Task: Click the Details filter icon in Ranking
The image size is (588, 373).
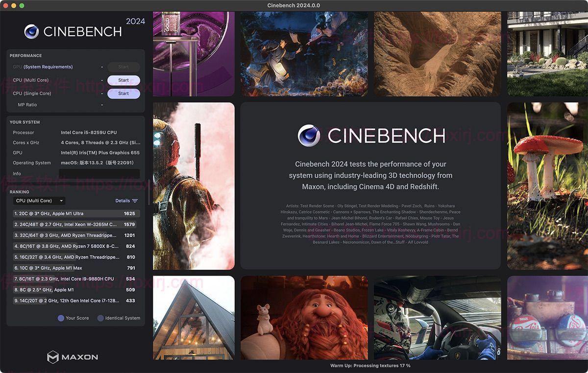Action: (x=135, y=200)
